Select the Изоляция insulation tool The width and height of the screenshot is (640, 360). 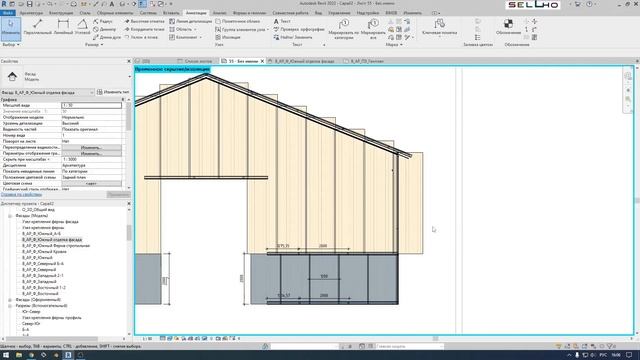pyautogui.click(x=228, y=37)
